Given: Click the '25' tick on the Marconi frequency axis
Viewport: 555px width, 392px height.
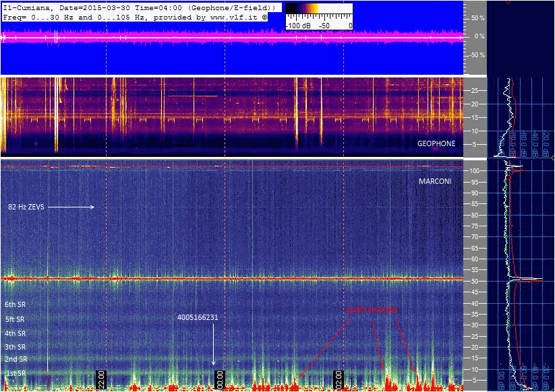Looking at the screenshot, I should pyautogui.click(x=475, y=337).
